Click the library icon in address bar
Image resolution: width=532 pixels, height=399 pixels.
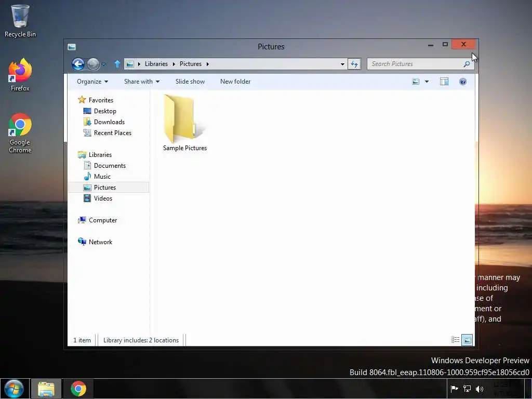point(130,64)
